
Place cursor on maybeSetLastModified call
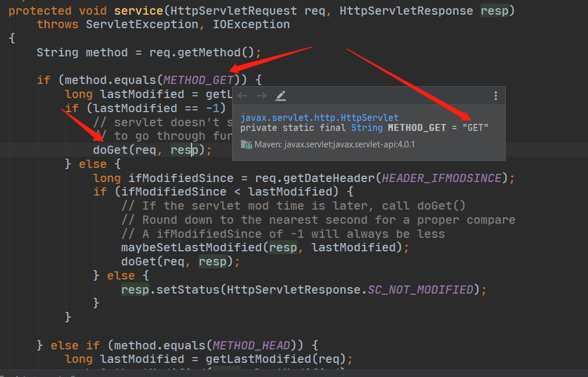(x=191, y=247)
